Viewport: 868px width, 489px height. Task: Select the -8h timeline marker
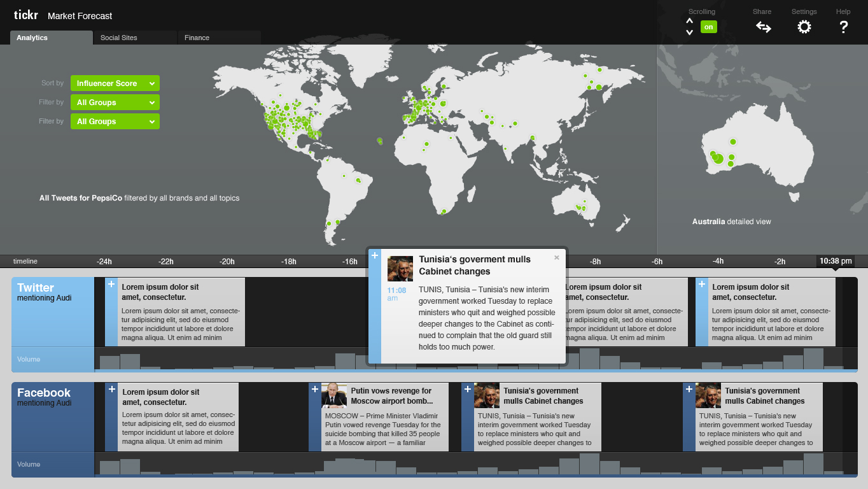[x=596, y=262]
